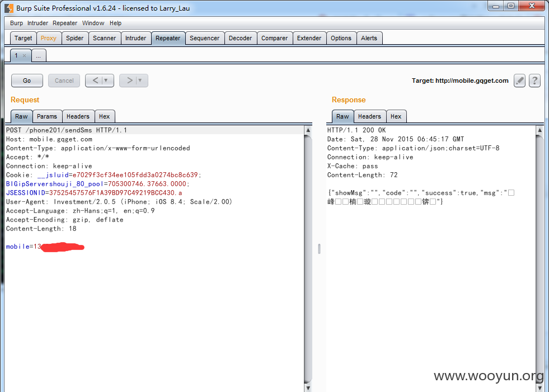Screen dimensions: 549x392
Task: Switch to the Comparer tab
Action: tap(274, 38)
